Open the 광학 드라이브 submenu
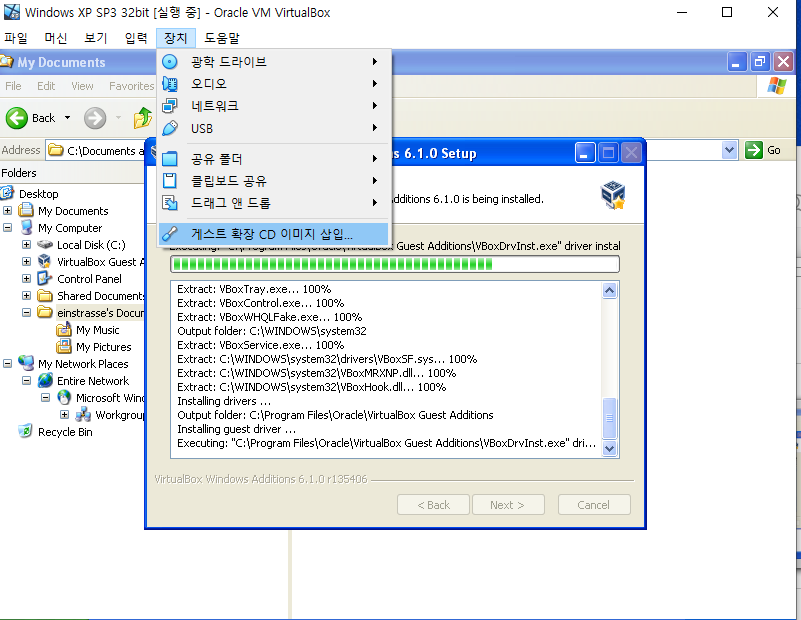Screen dimensions: 801x620 (273, 62)
